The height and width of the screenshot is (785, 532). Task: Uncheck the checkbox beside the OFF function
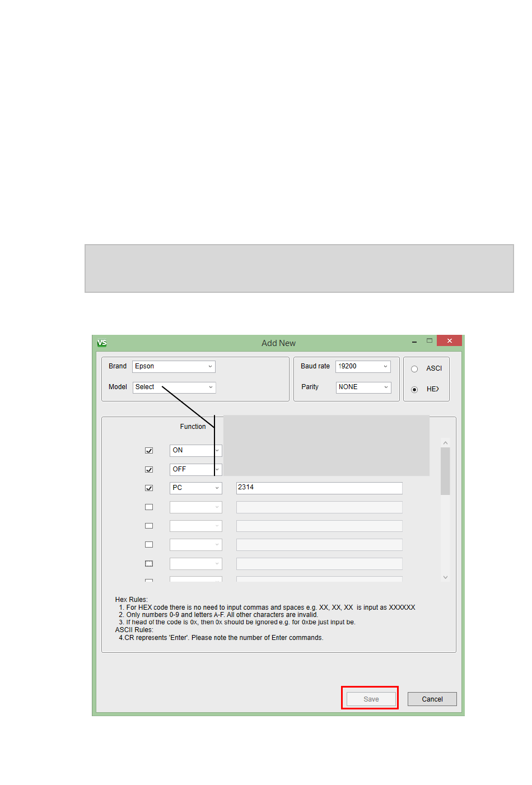[x=149, y=469]
